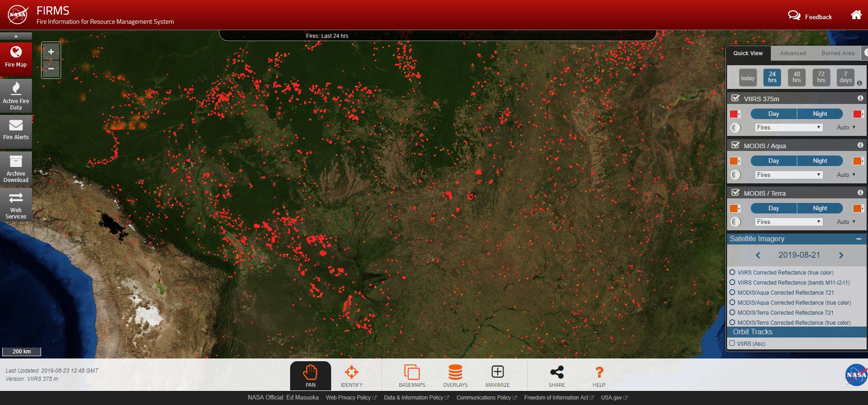Select the 7 days time range
The width and height of the screenshot is (868, 405).
846,77
